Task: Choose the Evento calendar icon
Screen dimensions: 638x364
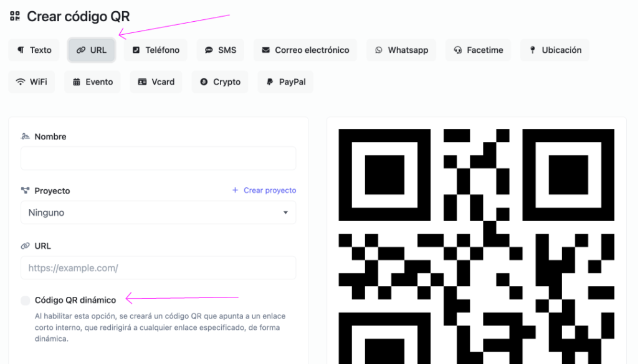Action: 77,82
